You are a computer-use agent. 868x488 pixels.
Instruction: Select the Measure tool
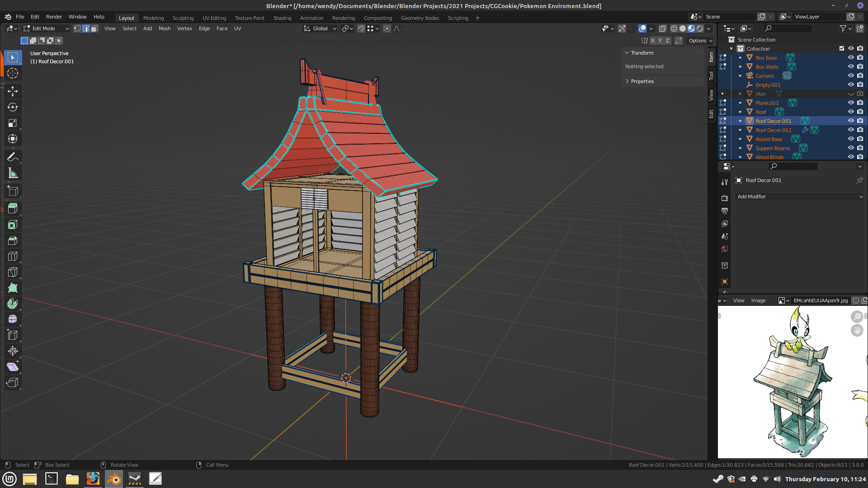point(13,174)
